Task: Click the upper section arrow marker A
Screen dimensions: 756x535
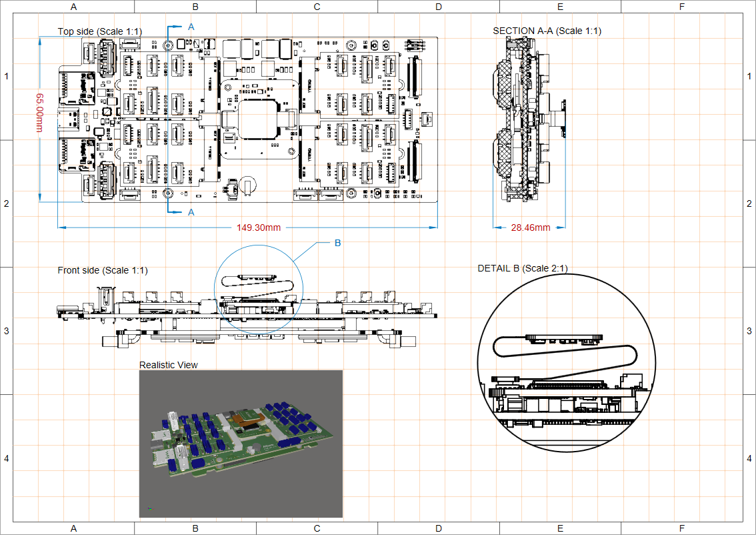Action: (x=191, y=27)
